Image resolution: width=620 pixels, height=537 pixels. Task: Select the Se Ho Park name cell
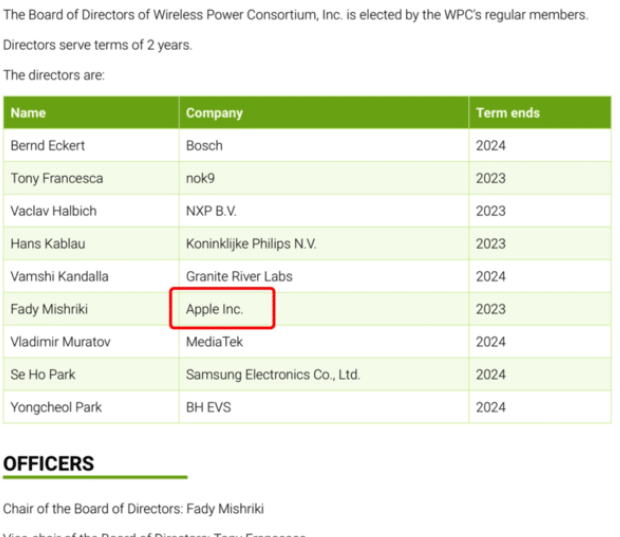91,374
